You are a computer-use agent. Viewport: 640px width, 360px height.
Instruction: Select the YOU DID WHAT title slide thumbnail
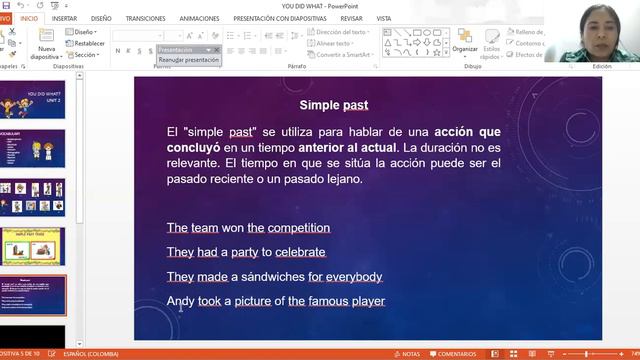[32, 100]
